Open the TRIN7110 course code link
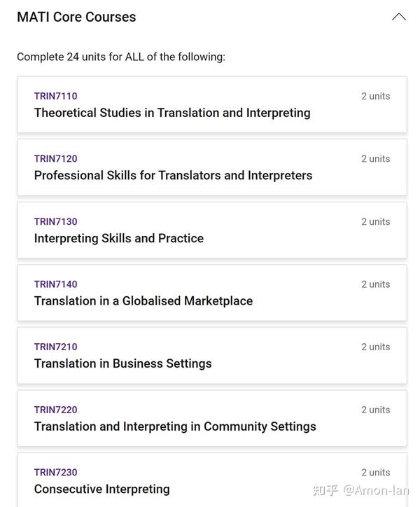The image size is (420, 507). pyautogui.click(x=55, y=96)
